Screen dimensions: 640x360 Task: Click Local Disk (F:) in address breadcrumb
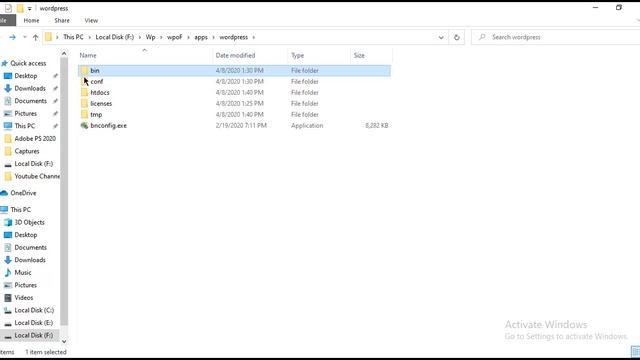click(115, 37)
